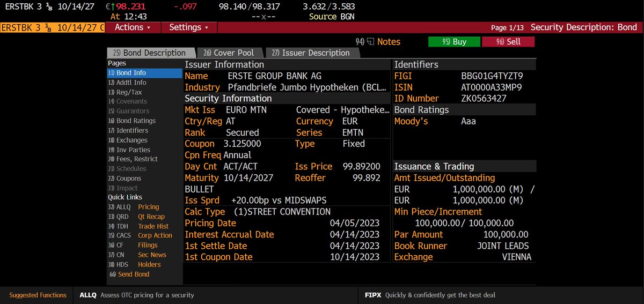Click the ALLQ suggested function
644x304 pixels.
tap(137, 295)
